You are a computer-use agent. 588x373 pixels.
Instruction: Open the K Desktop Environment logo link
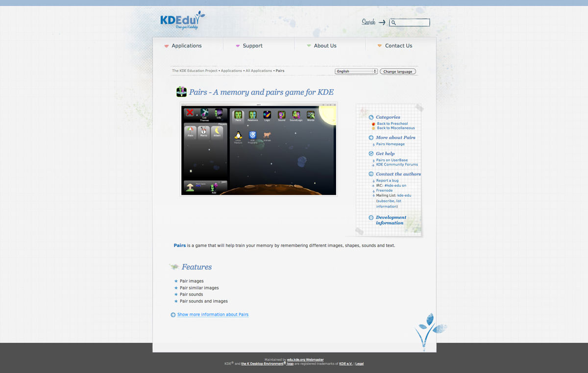point(267,364)
